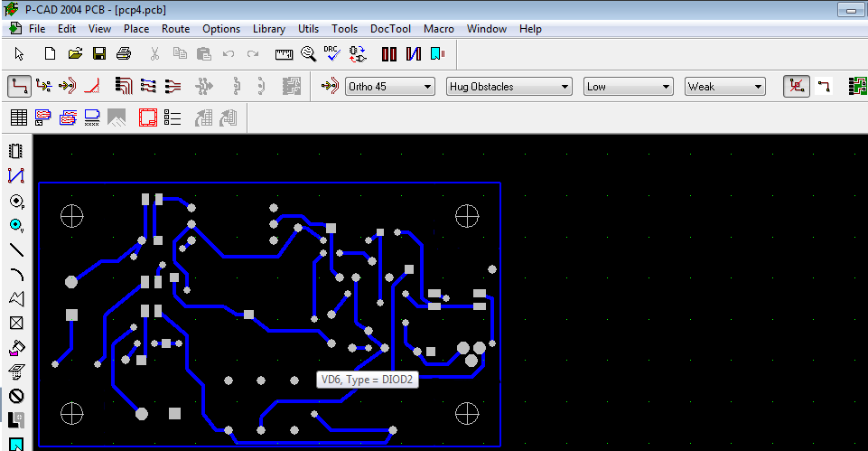The width and height of the screenshot is (868, 451).
Task: Open the Ortho 45 mode dropdown
Action: point(389,87)
